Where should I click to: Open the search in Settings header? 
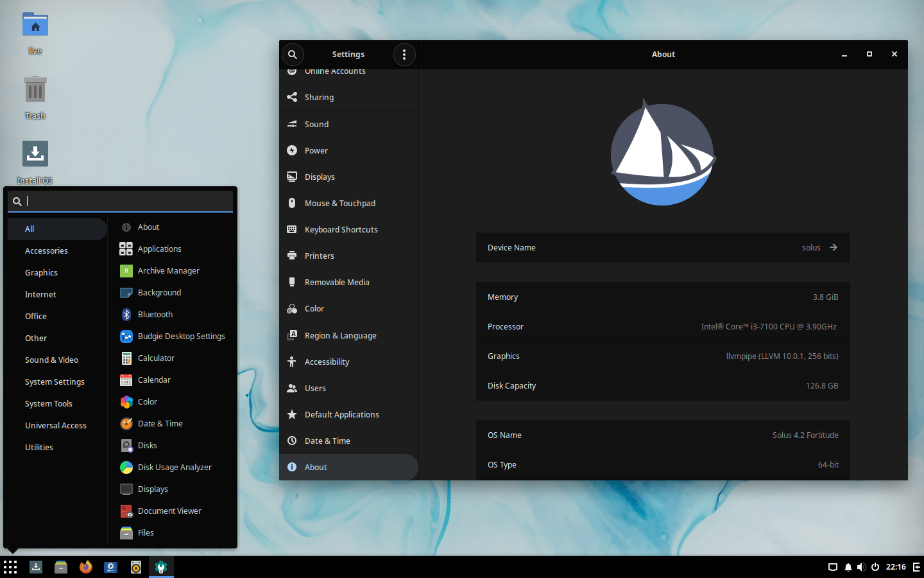click(293, 55)
